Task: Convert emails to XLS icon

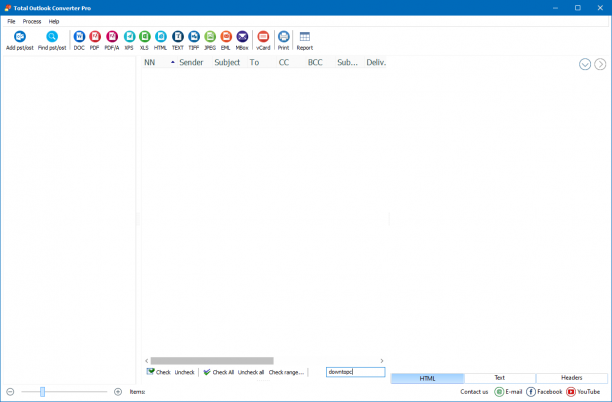Action: [x=144, y=37]
